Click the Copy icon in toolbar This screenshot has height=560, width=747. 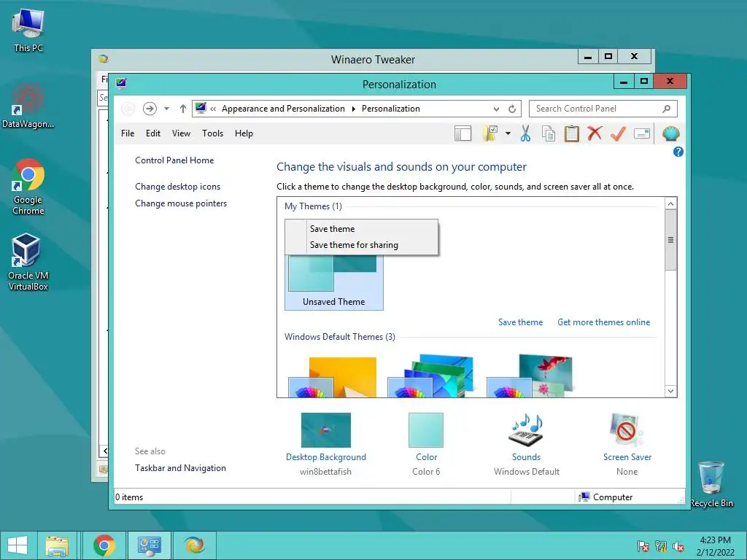pos(549,134)
